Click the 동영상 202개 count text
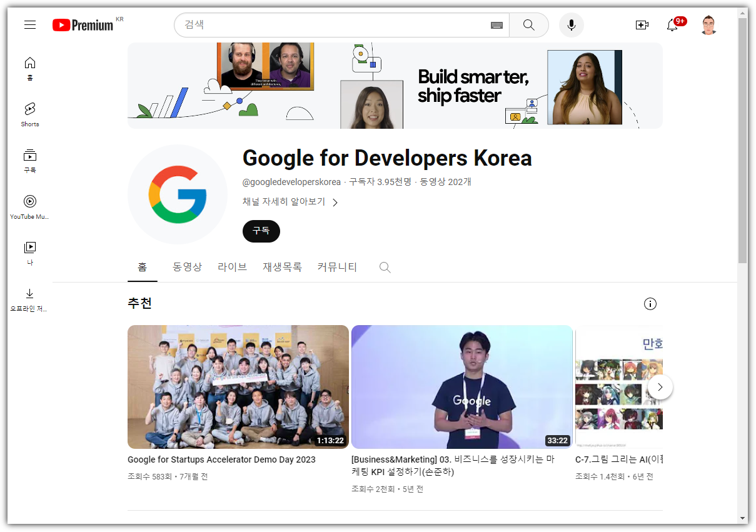The image size is (756, 532). pyautogui.click(x=445, y=182)
